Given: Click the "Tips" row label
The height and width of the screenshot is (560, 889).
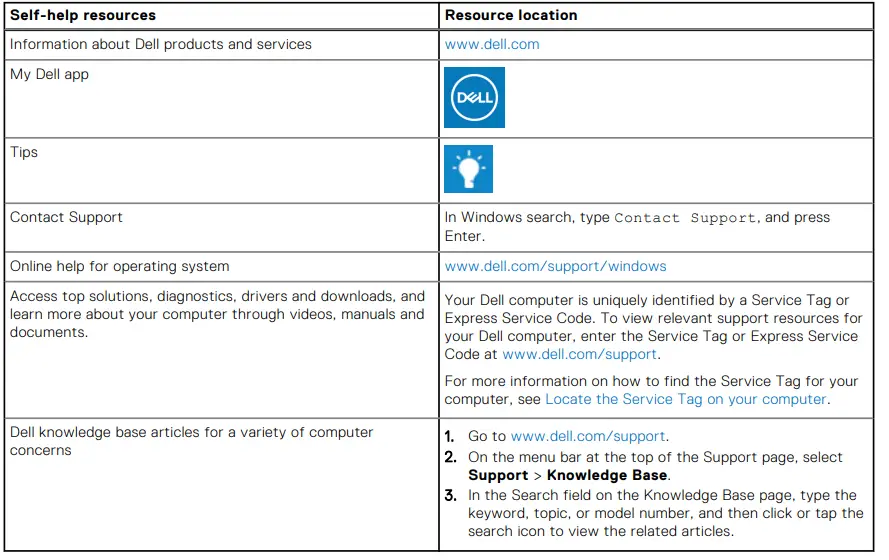Looking at the screenshot, I should click(x=24, y=153).
